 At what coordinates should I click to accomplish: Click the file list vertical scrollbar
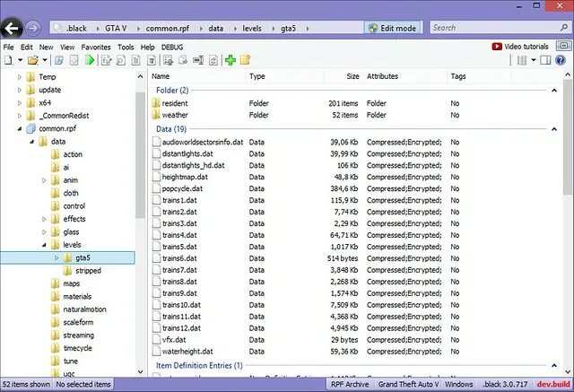(x=568, y=137)
